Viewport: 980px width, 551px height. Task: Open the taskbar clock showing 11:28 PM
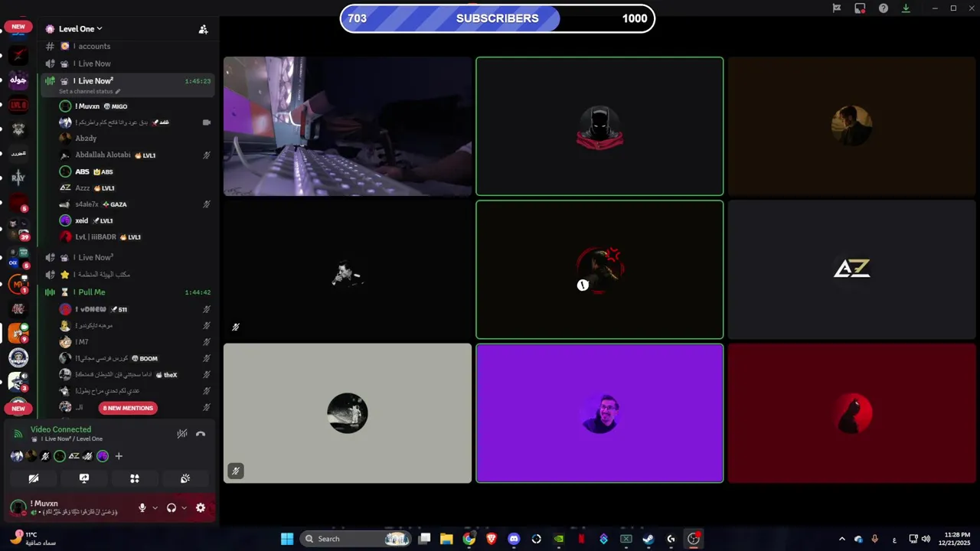pos(956,539)
